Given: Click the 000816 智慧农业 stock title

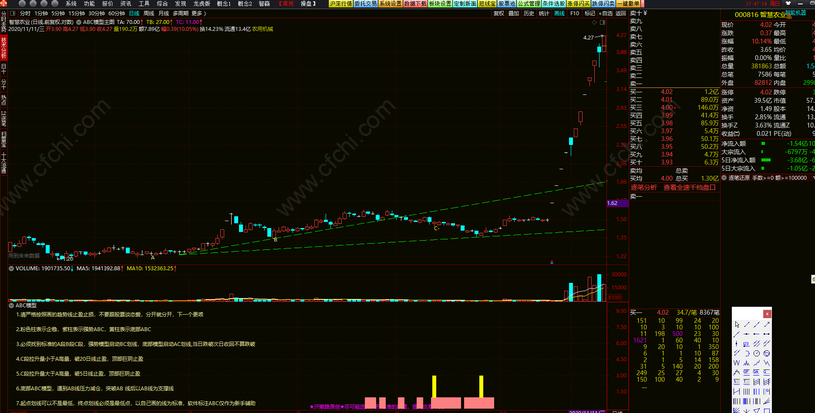Looking at the screenshot, I should point(760,15).
